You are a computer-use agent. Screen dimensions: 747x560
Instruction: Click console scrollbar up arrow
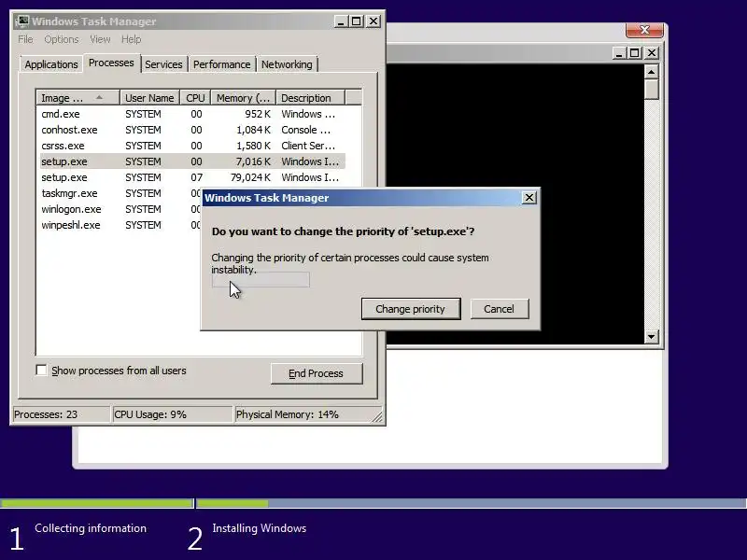point(651,72)
